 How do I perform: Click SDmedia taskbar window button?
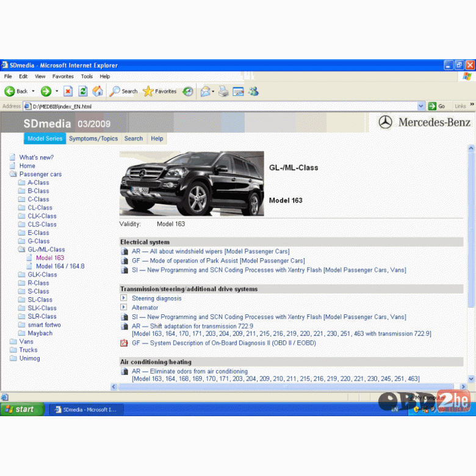(x=87, y=409)
